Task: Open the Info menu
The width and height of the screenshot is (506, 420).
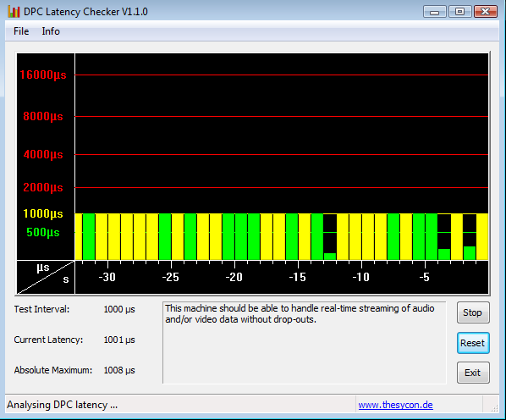Action: click(51, 31)
